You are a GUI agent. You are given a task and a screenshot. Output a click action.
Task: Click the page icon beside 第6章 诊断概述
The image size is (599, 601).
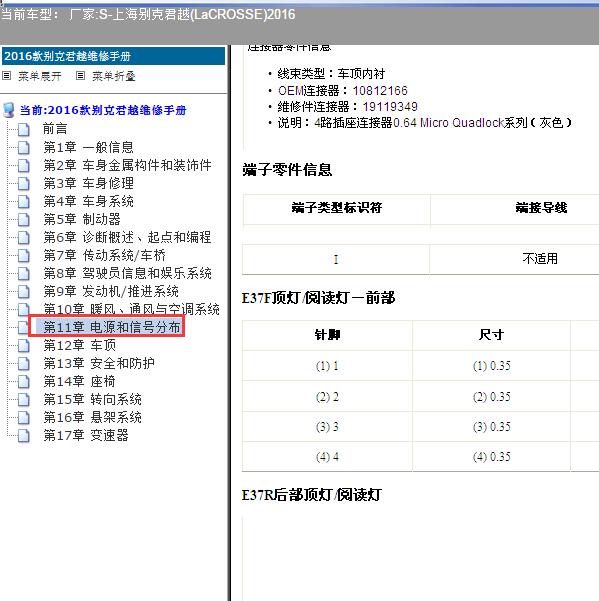pyautogui.click(x=24, y=237)
